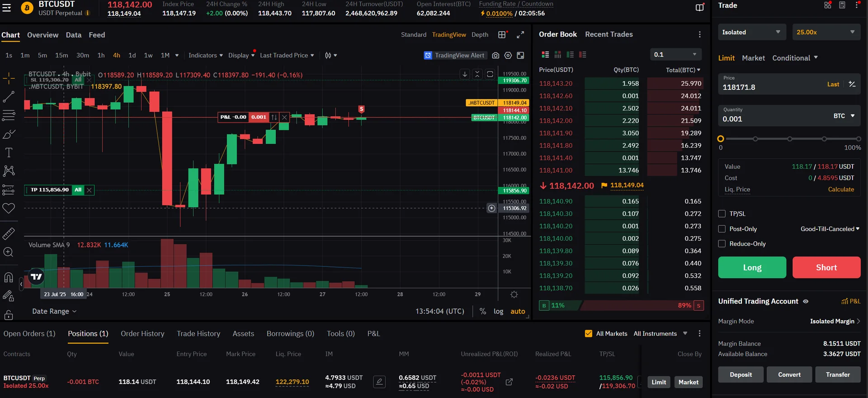
Task: Open the Fibonacci lines tool
Action: (x=9, y=115)
